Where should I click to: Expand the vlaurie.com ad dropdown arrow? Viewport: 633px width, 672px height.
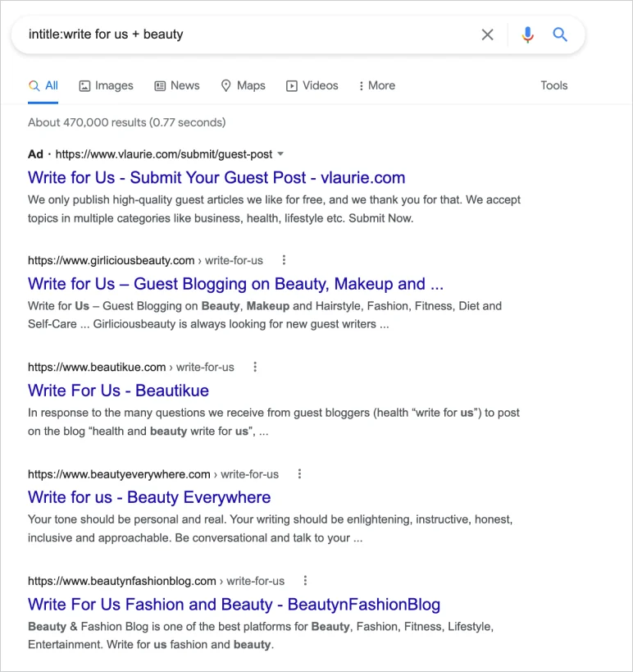[280, 154]
